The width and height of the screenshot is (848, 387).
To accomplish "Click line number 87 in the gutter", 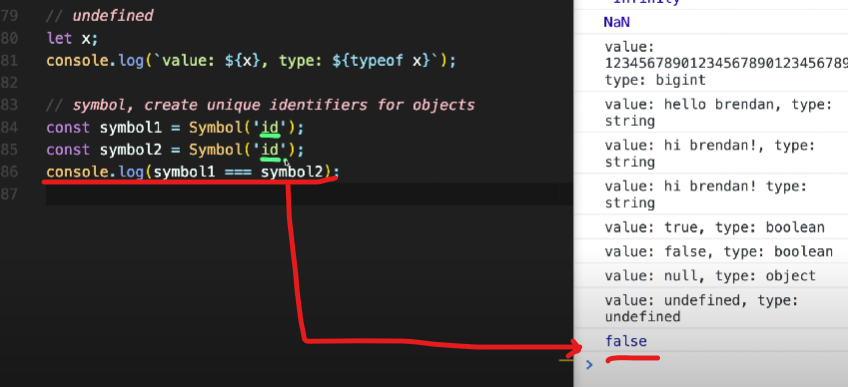I will [9, 194].
